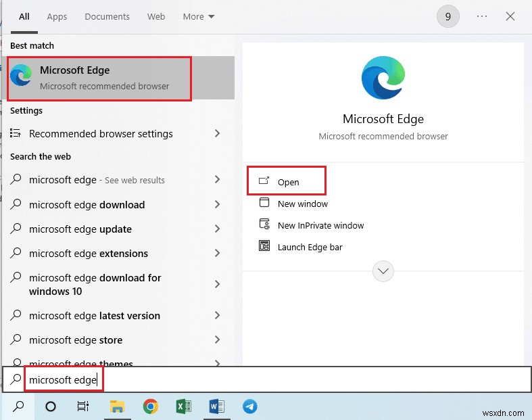The width and height of the screenshot is (532, 420).
Task: Expand arrow for 'microsoft edge - See web results'
Action: [217, 179]
